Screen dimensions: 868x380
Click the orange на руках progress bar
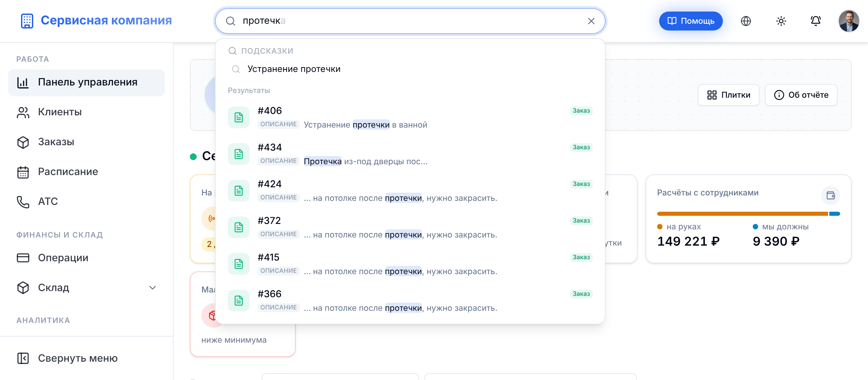click(x=743, y=214)
